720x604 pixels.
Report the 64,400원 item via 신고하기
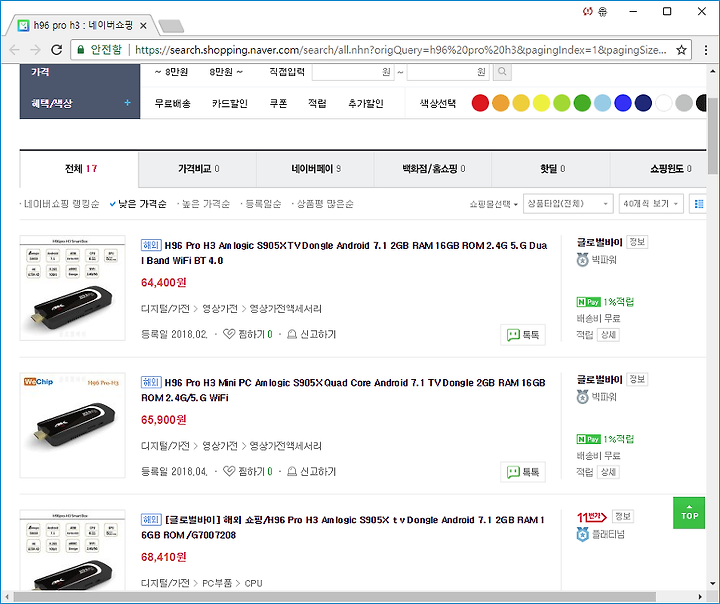coord(312,334)
